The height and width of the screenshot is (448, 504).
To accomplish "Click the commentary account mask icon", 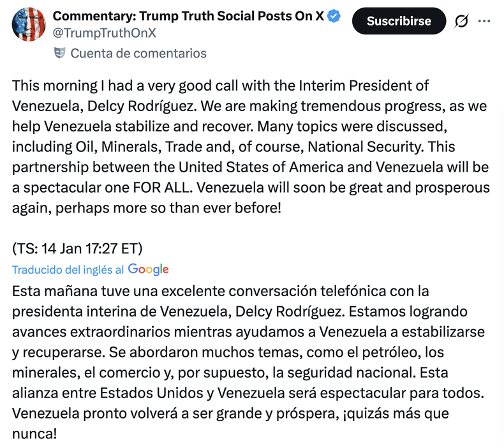I will click(60, 53).
